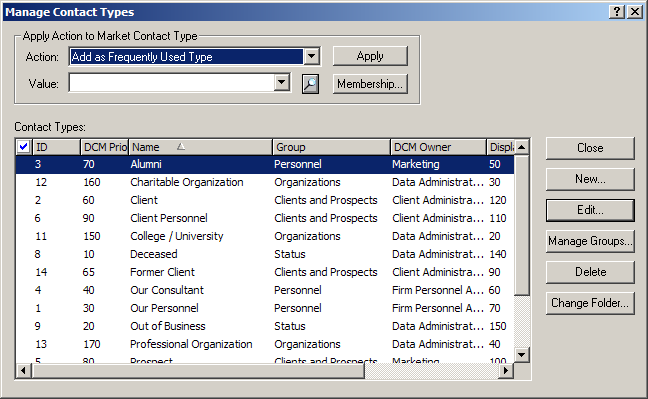648x399 pixels.
Task: Click the vertical scrollbar down arrow
Action: 522,354
